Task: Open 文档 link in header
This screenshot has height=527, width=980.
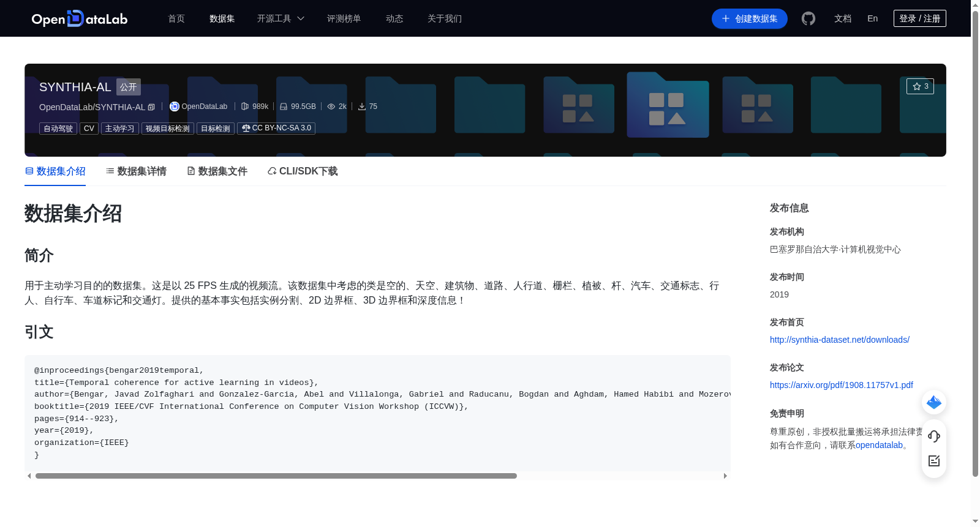Action: [x=843, y=18]
